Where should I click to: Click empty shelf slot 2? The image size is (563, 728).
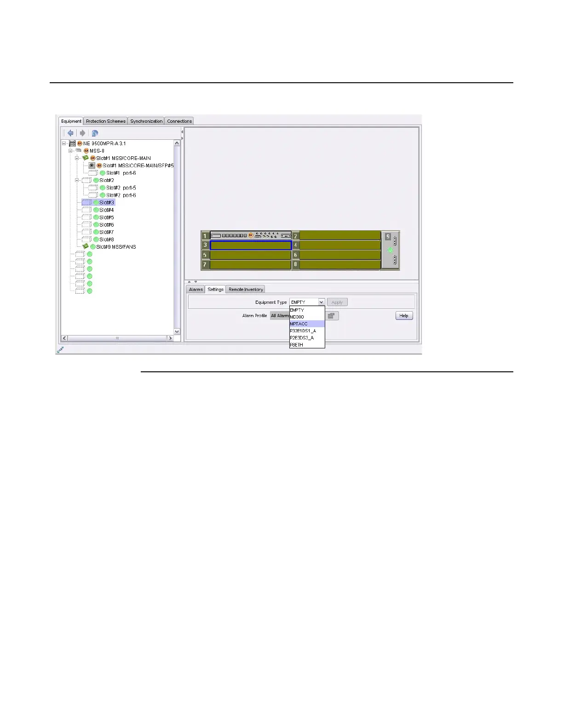(340, 236)
